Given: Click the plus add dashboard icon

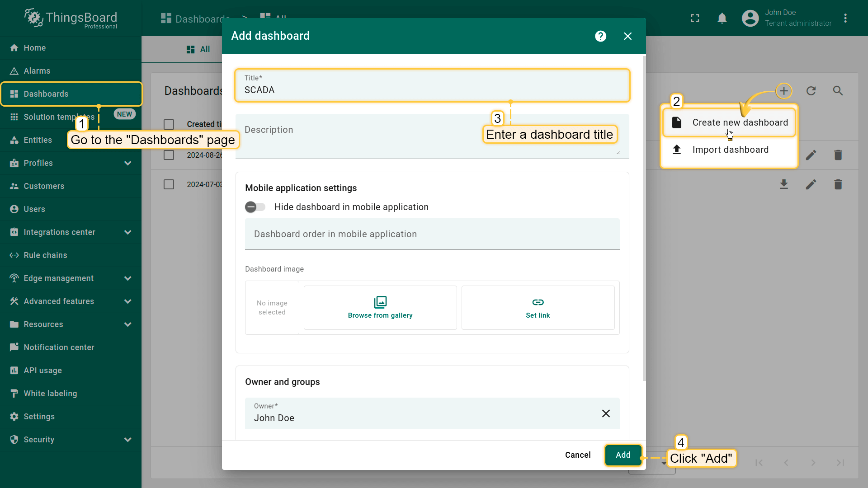Looking at the screenshot, I should pyautogui.click(x=784, y=91).
